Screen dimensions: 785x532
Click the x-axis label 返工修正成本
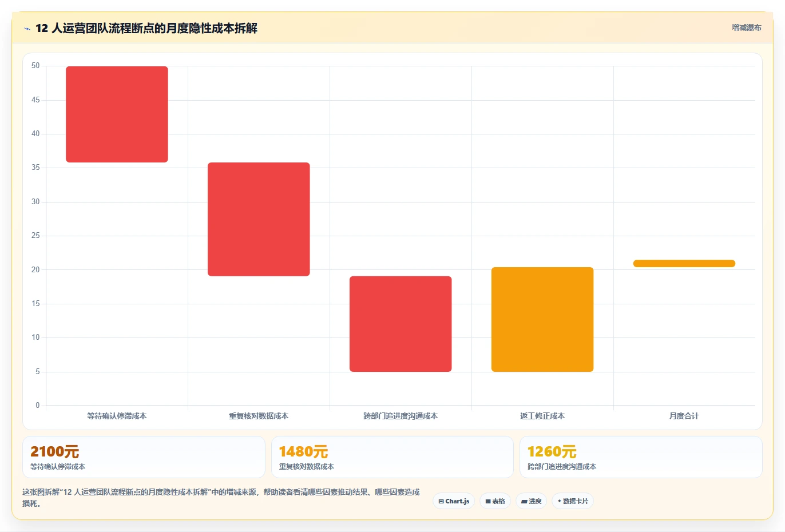pyautogui.click(x=542, y=416)
